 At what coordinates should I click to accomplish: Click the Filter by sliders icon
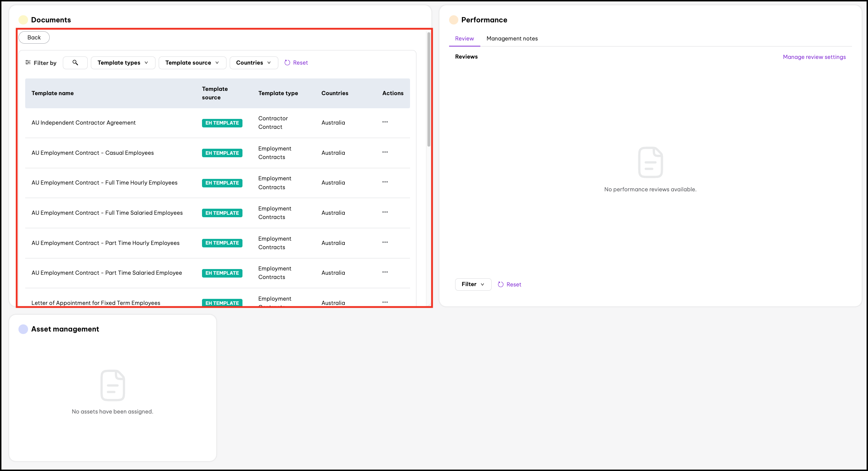pos(28,62)
